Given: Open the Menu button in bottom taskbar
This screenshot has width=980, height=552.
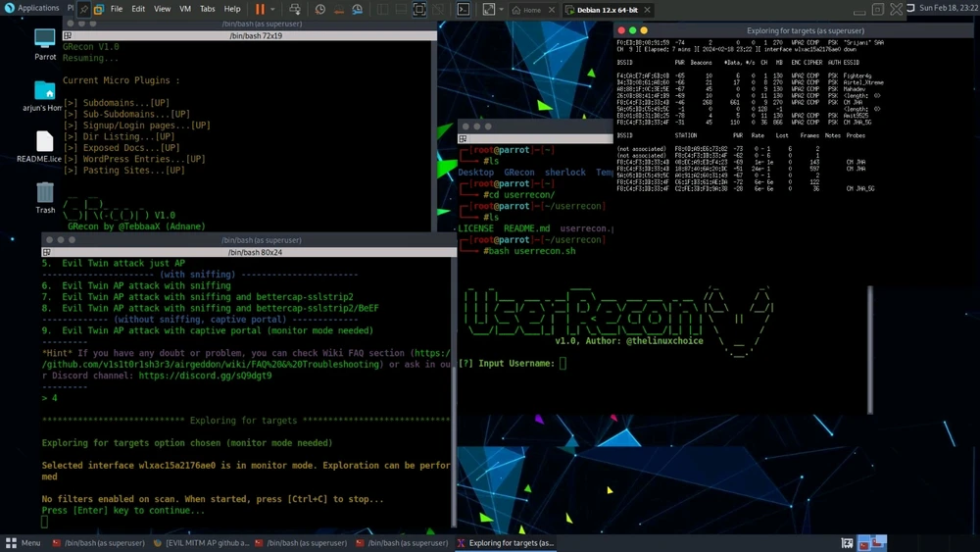Looking at the screenshot, I should [x=24, y=542].
